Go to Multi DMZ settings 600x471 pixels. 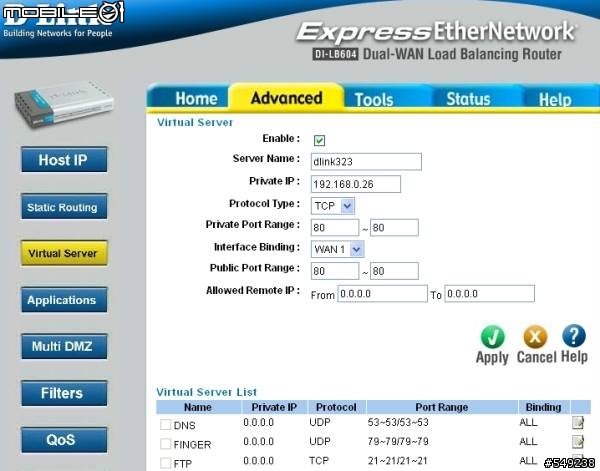tap(64, 347)
